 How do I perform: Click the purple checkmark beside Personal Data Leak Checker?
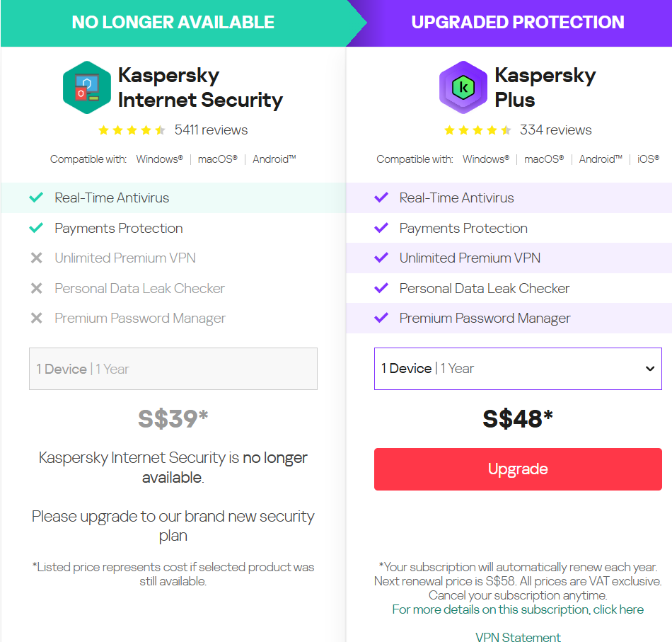[381, 288]
